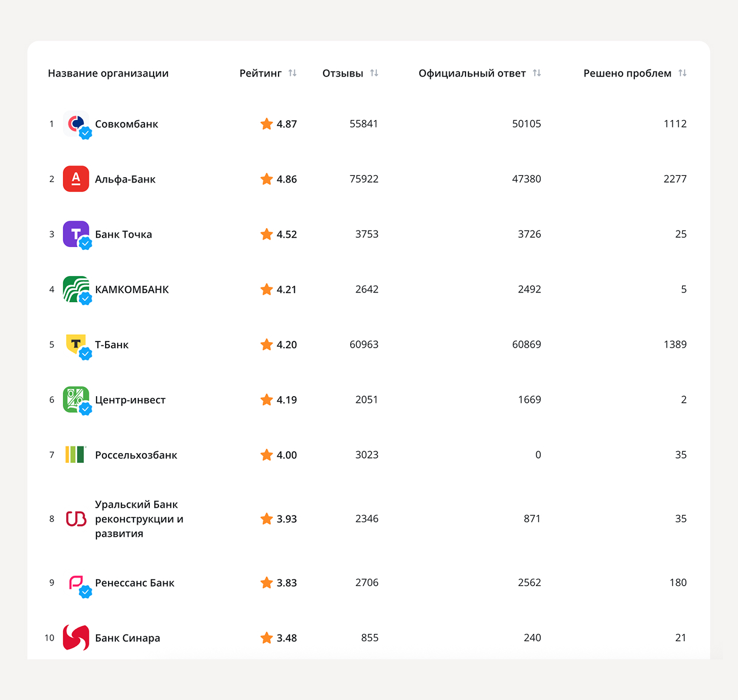
Task: Toggle sorting on the Решено проблем column
Action: tap(683, 73)
